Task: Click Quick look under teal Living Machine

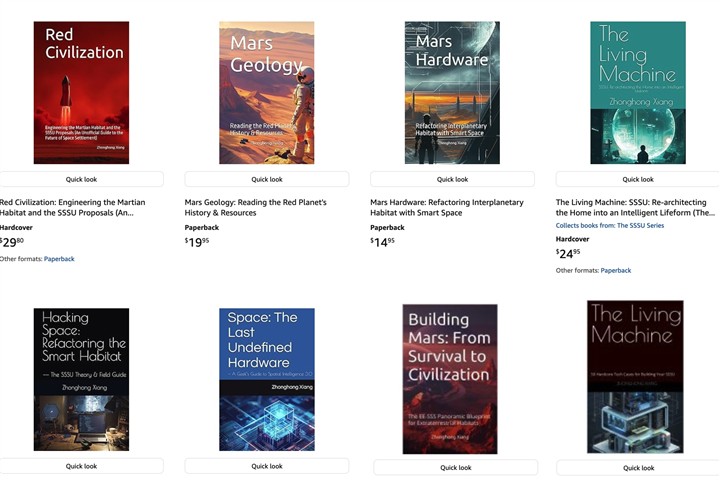Action: [638, 179]
